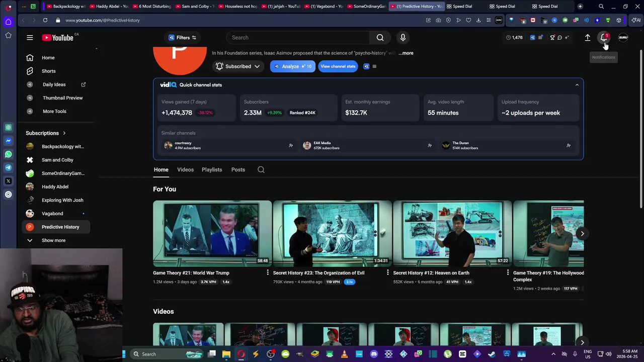Screen dimensions: 644x362
Task: Click the browser heart bookmark icon
Action: point(468,20)
